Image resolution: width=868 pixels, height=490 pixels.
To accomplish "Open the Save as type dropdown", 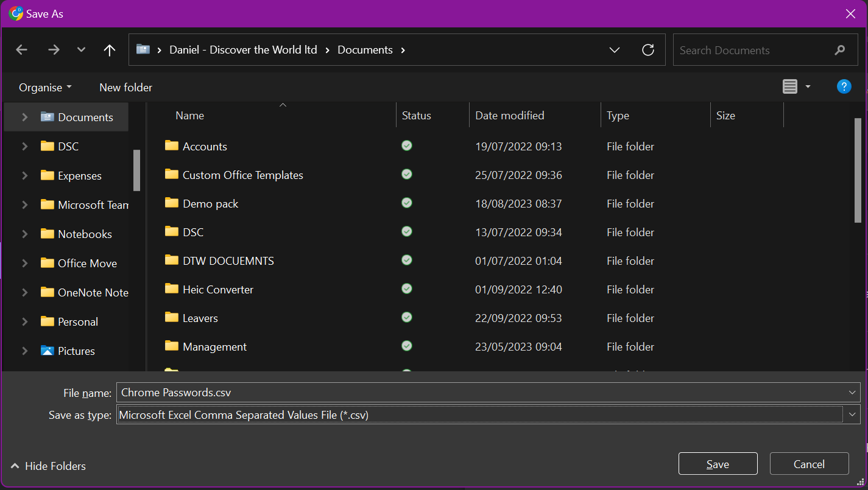I will [x=852, y=415].
